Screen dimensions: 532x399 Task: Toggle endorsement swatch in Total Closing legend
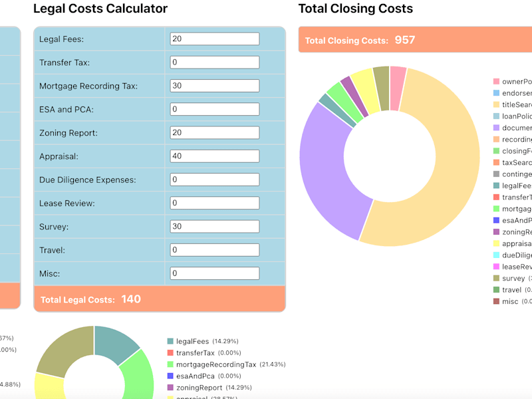click(x=496, y=93)
